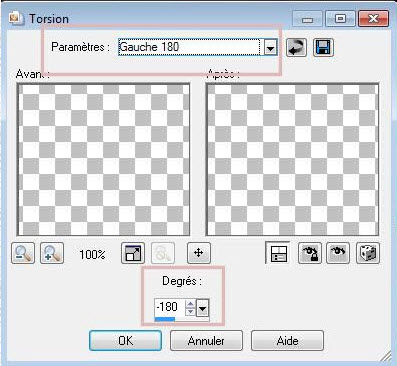397x366 pixels.
Task: Click the Degrés value field showing -180
Action: point(169,307)
